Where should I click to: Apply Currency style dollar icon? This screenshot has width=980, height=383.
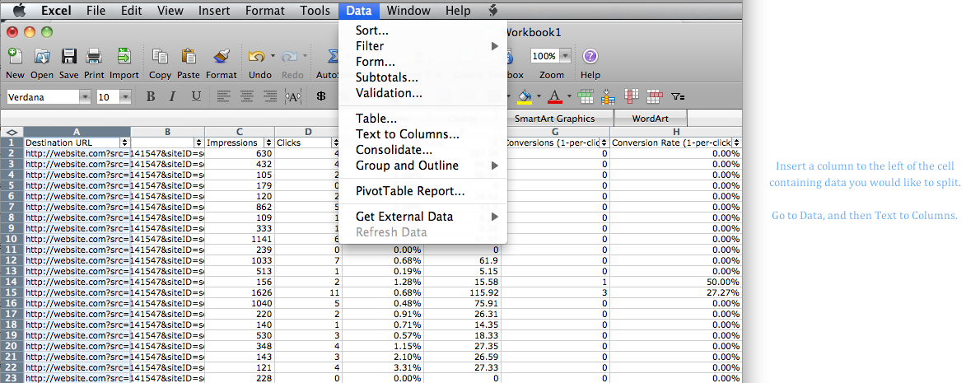pos(321,96)
